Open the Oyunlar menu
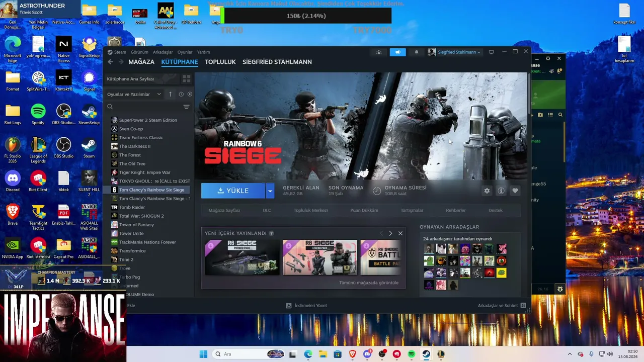The image size is (644, 362). 185,52
